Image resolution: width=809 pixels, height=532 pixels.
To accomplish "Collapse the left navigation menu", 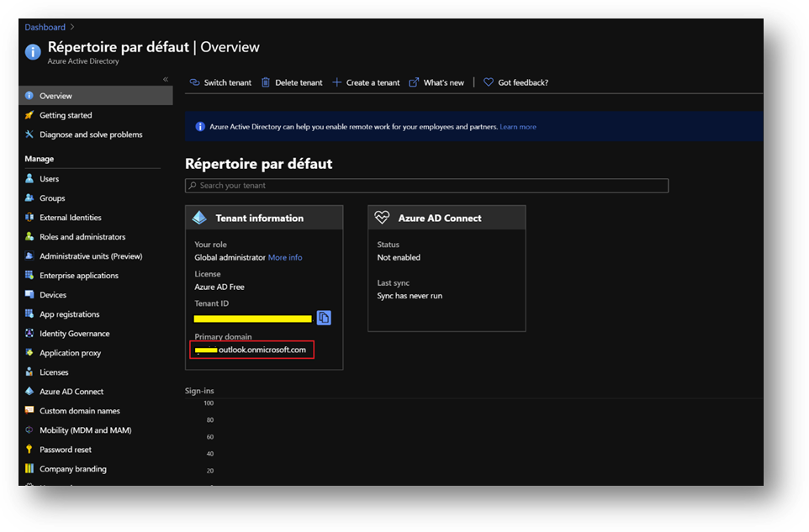I will pos(166,79).
